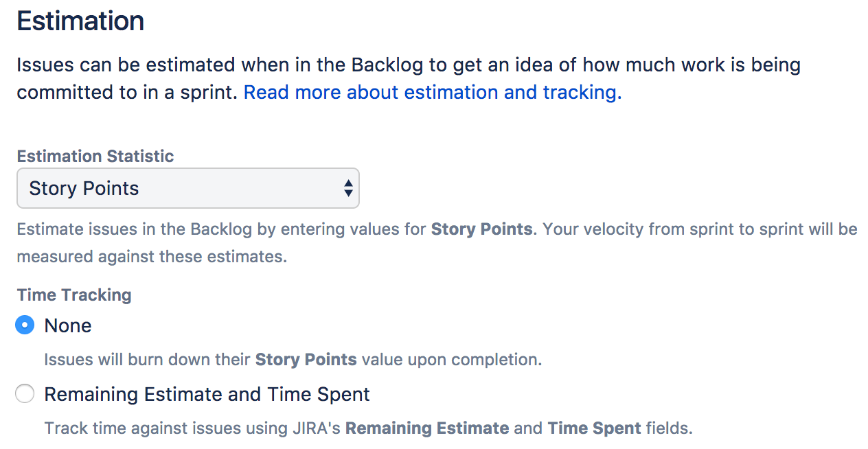Click bold 'Remaining Estimate' in JIRA fields description
This screenshot has width=868, height=449.
pos(427,428)
